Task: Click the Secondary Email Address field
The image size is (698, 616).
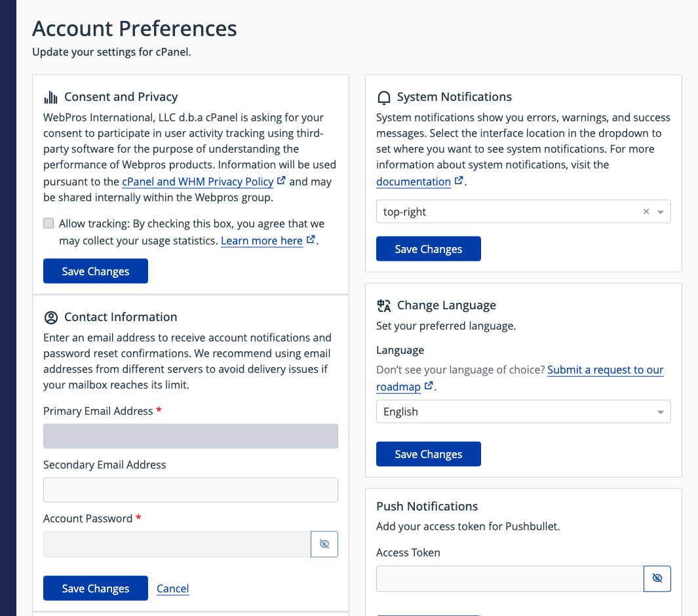Action: [x=191, y=490]
